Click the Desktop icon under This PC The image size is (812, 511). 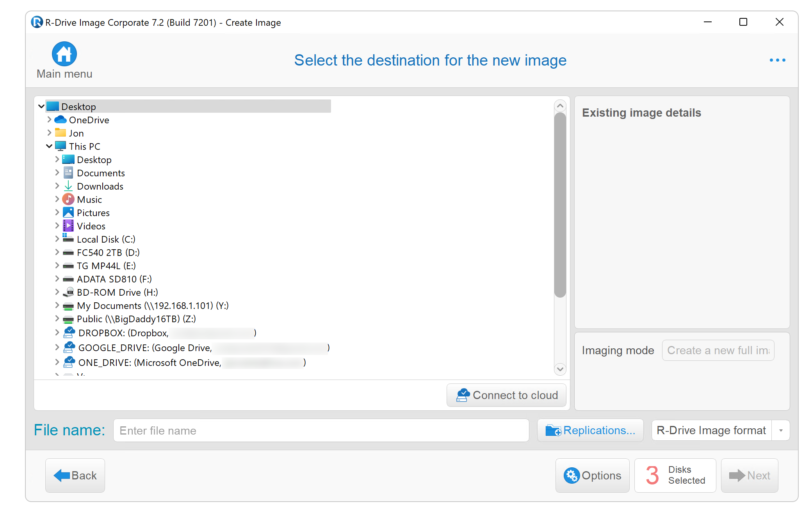click(x=68, y=159)
